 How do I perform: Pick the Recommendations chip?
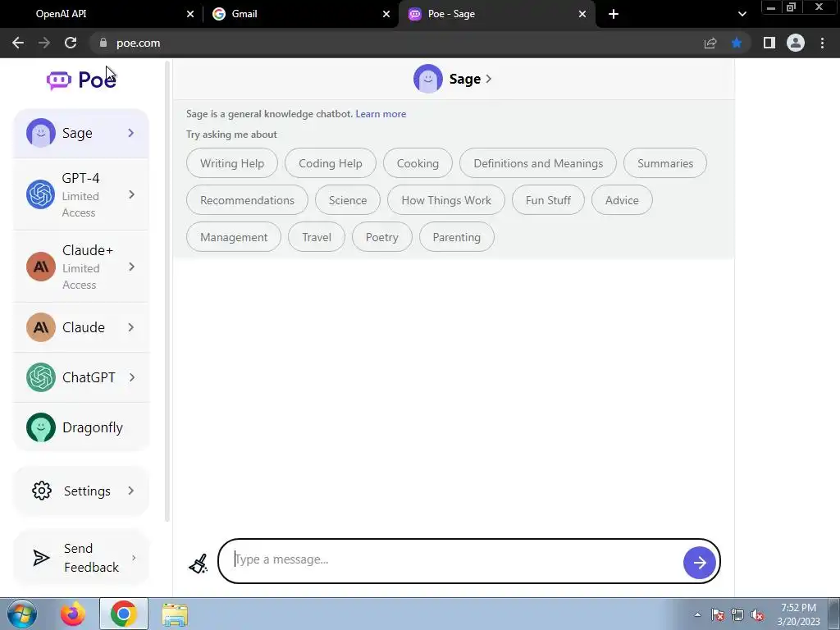(248, 200)
